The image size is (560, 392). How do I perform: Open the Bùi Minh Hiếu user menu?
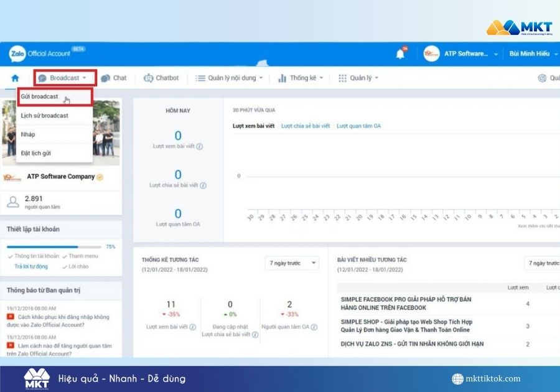click(533, 54)
